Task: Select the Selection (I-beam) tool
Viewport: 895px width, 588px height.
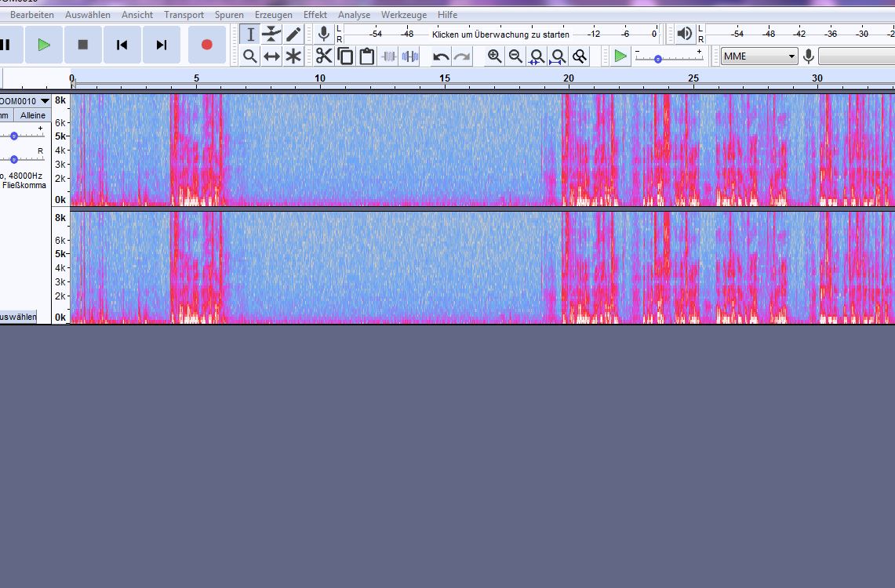Action: 249,34
